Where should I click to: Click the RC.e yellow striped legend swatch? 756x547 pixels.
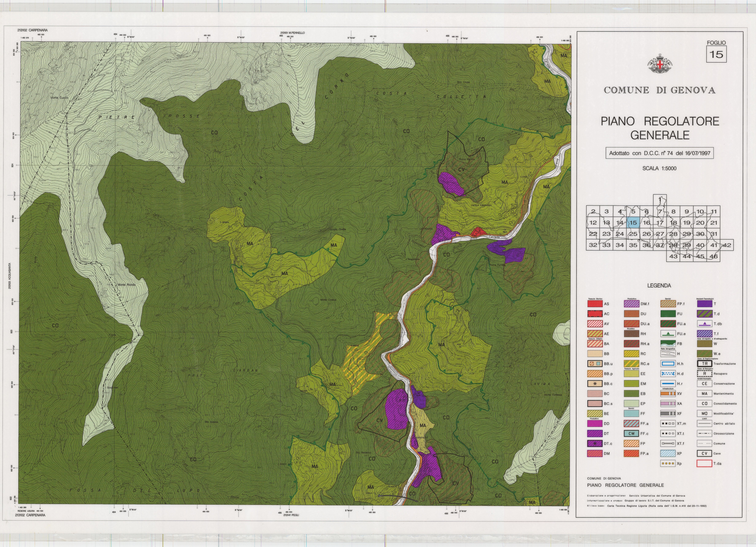coord(632,364)
